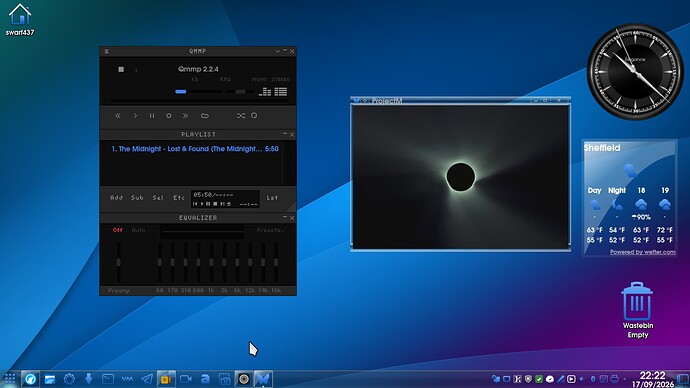Follow the Powered by wetter.com link

tap(642, 252)
